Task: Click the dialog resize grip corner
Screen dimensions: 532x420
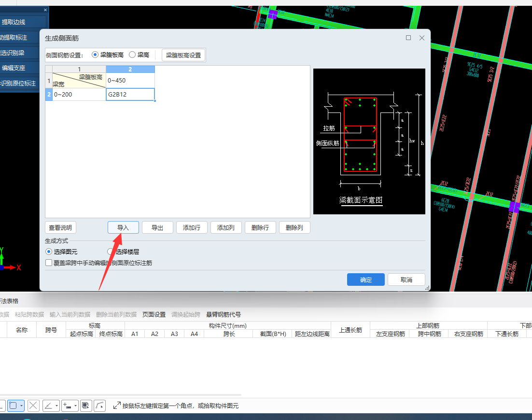Action: pos(428,288)
